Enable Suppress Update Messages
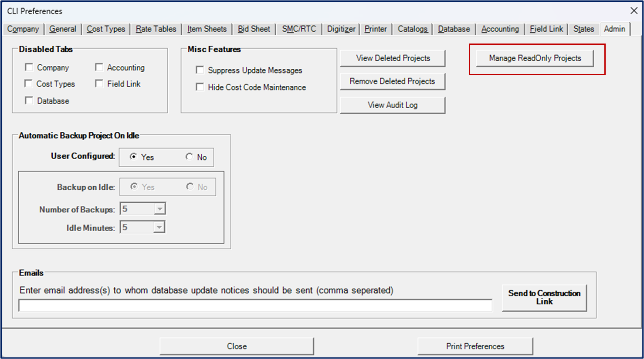This screenshot has height=359, width=644. pos(200,70)
